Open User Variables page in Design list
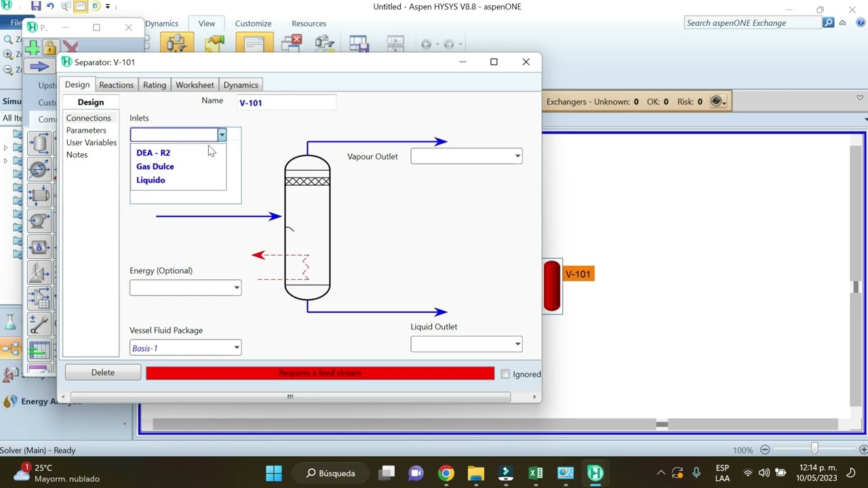Screen dimensions: 868x488 (x=92, y=142)
